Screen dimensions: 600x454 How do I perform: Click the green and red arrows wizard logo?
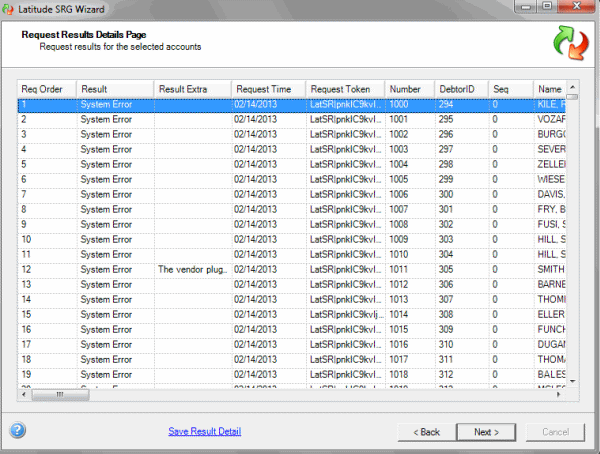pos(571,43)
